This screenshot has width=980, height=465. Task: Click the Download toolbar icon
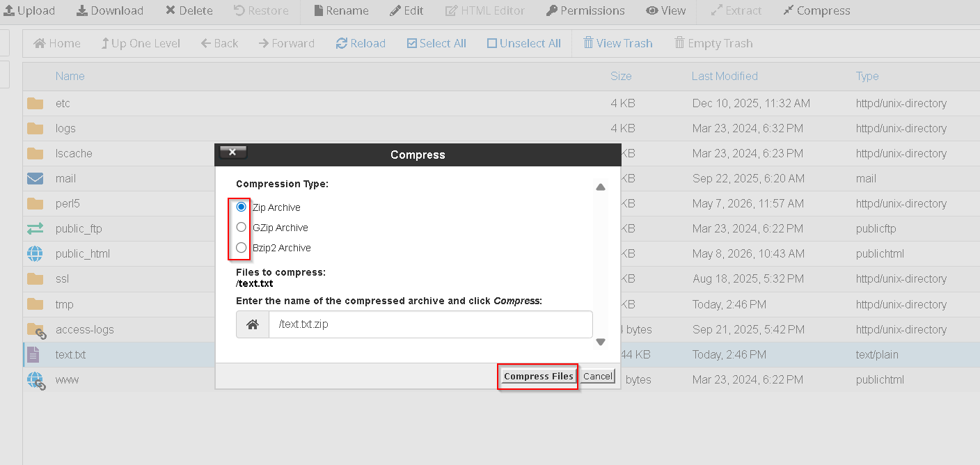82,10
